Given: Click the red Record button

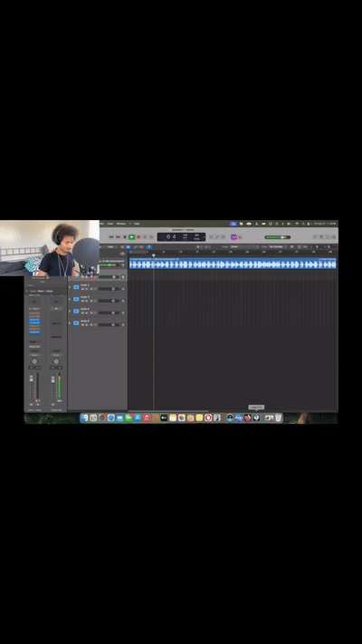Looking at the screenshot, I should click(138, 237).
